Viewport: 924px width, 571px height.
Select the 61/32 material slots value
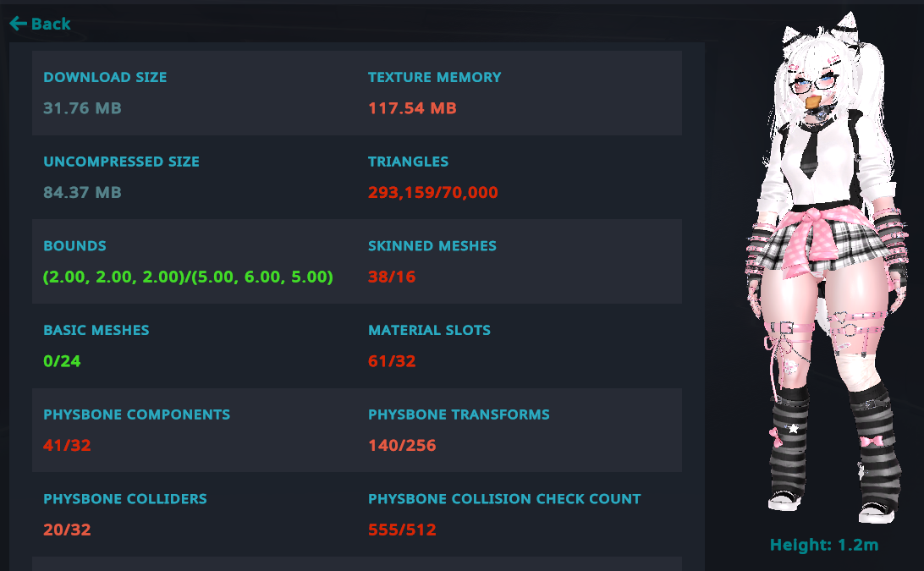point(392,361)
